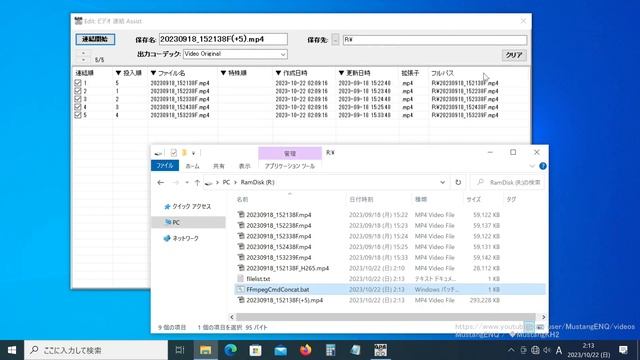Open the ファイル tab in Explorer
Viewport: 640px width, 360px height.
(x=165, y=166)
